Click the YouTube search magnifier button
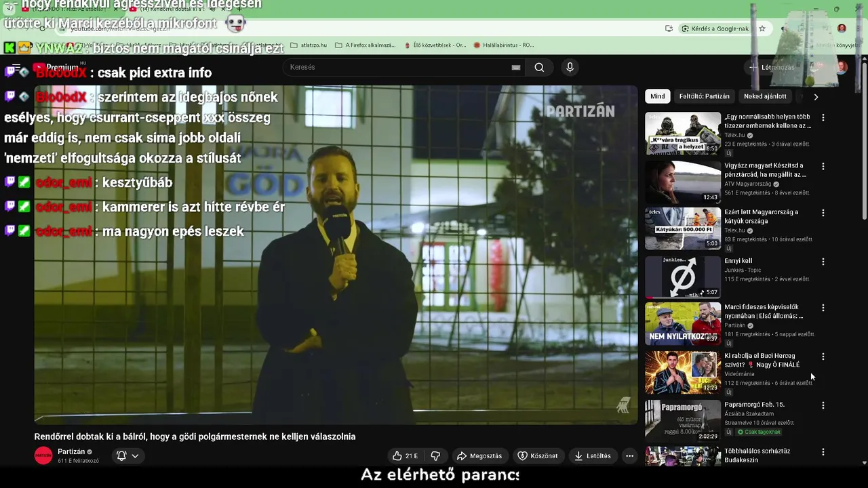 tap(539, 67)
